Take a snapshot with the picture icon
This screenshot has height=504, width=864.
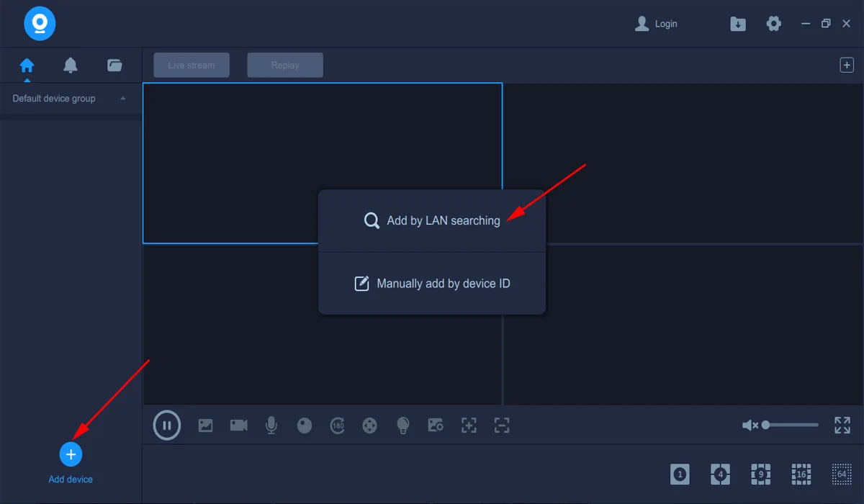206,426
